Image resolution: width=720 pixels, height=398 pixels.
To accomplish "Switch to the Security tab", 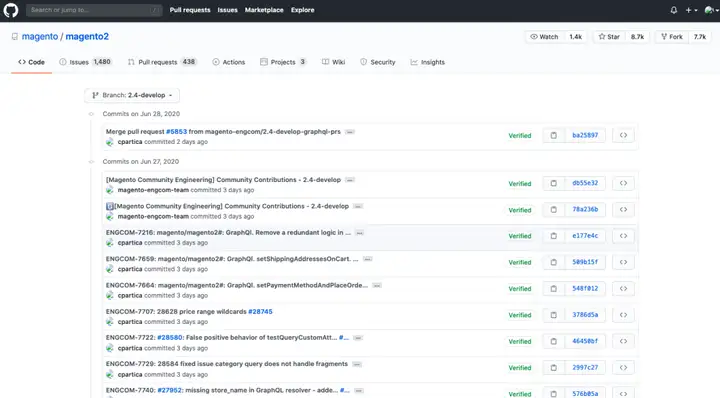I will pos(377,62).
